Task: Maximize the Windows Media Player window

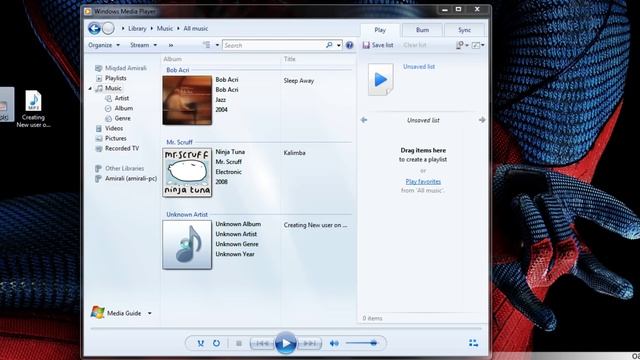Action: point(459,9)
